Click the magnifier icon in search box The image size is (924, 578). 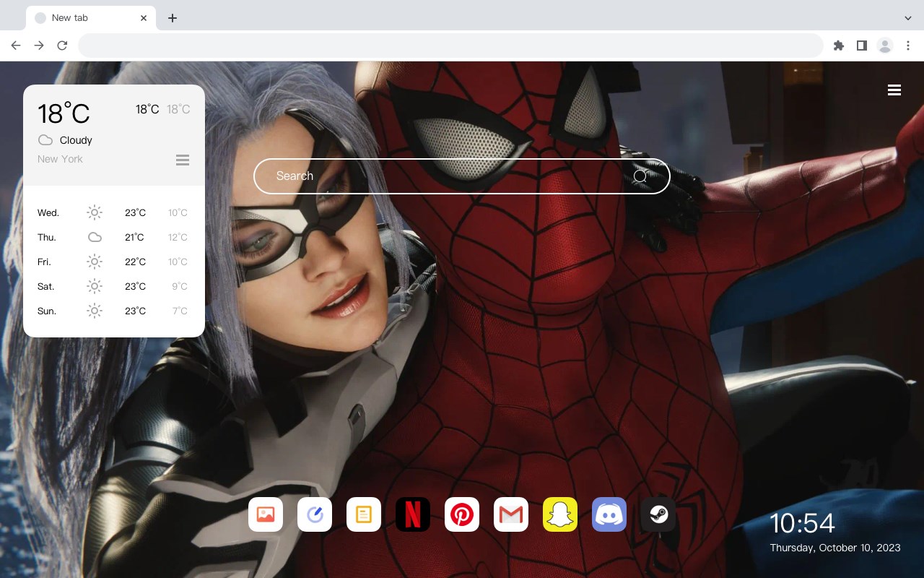point(640,176)
